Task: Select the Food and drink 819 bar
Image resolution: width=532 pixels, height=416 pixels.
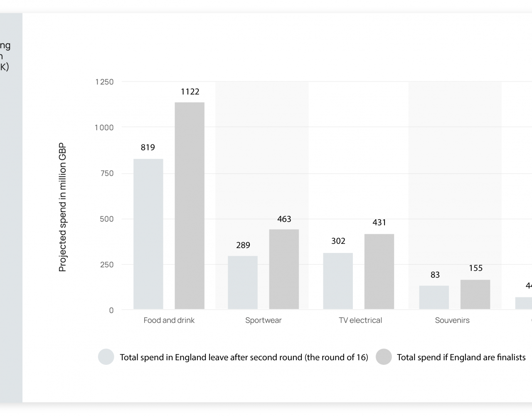Action: tap(148, 234)
